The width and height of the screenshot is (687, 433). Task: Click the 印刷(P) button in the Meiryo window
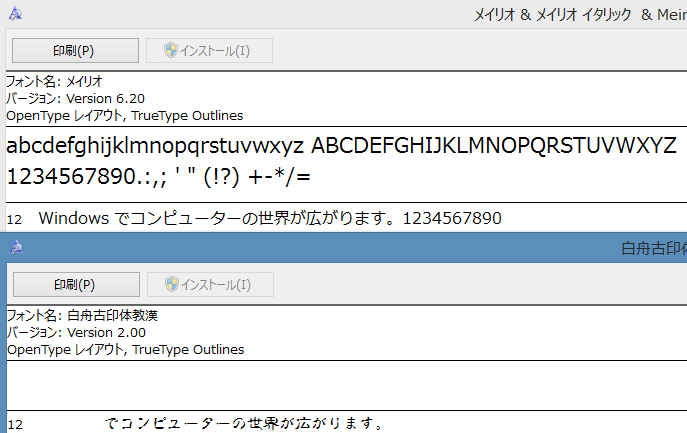tap(75, 50)
